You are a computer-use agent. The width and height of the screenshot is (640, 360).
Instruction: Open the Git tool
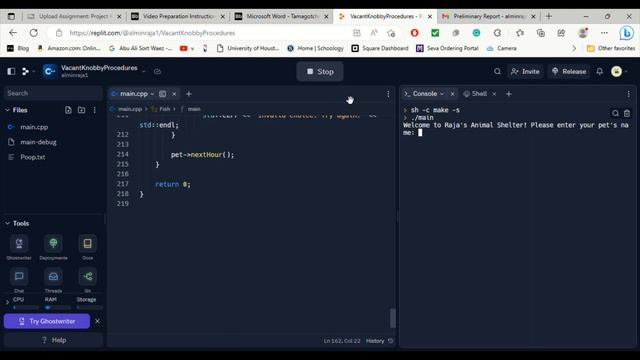pyautogui.click(x=87, y=280)
